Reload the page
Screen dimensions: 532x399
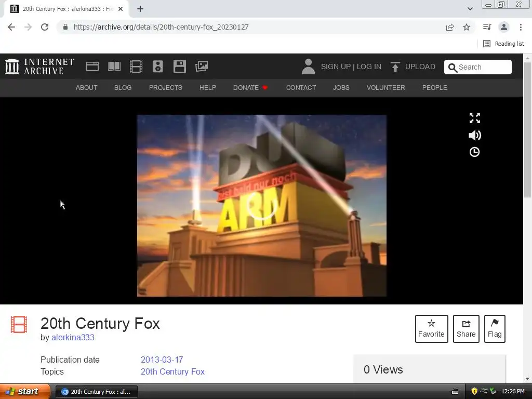tap(45, 27)
